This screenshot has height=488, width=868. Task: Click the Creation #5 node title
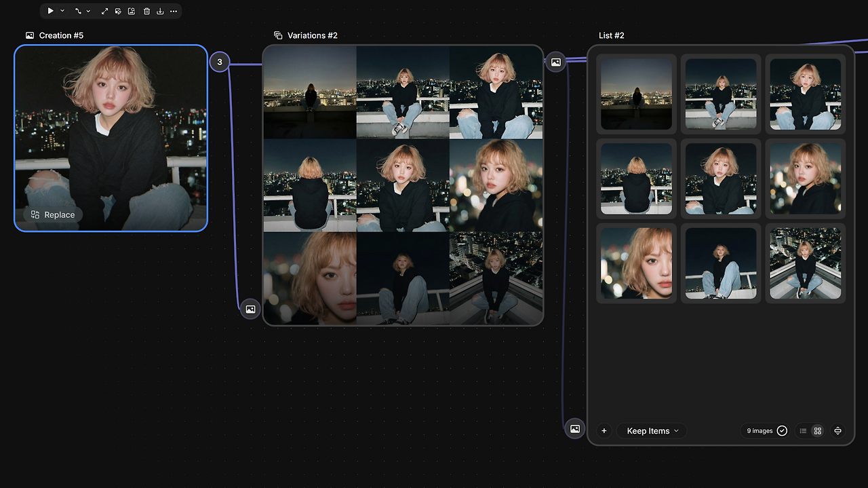click(61, 35)
